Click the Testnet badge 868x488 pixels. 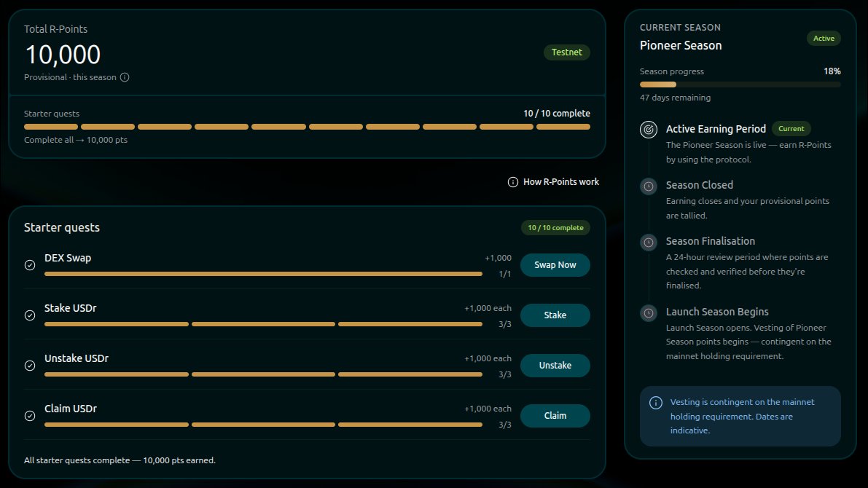(x=567, y=52)
